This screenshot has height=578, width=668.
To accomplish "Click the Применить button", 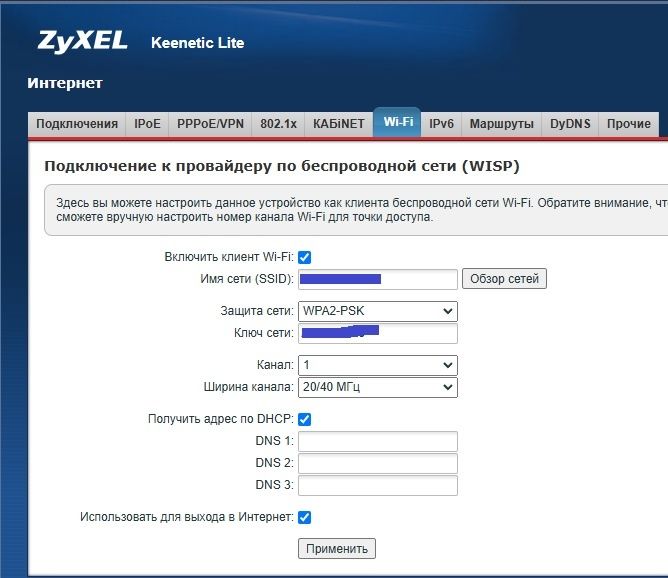I will [x=337, y=549].
